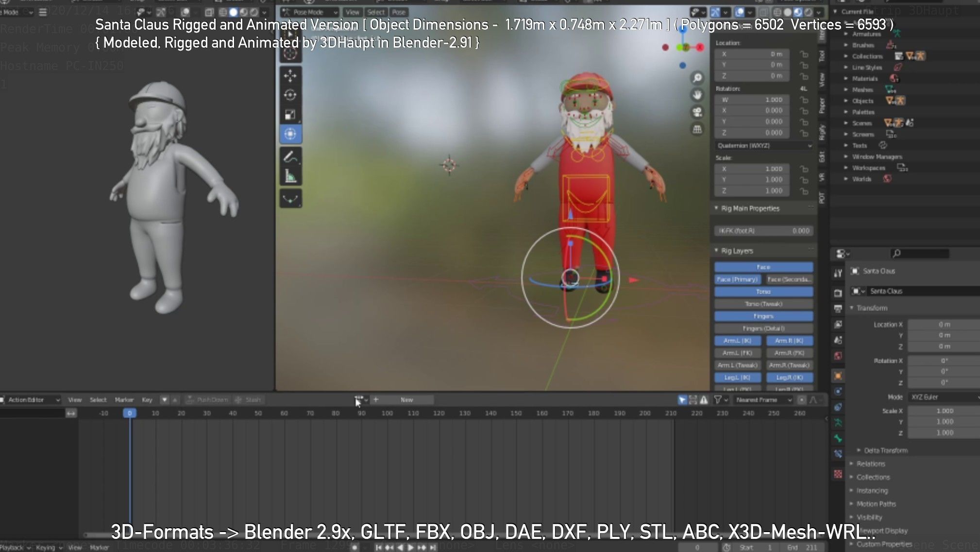Toggle the Arm.L (IK) rig layer

tap(737, 341)
